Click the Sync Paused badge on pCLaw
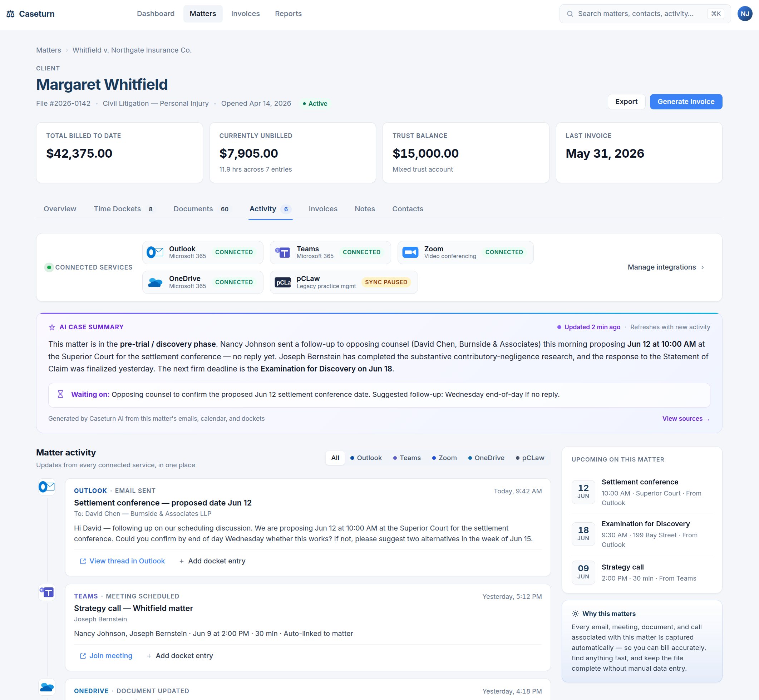Image resolution: width=759 pixels, height=700 pixels. click(x=386, y=282)
